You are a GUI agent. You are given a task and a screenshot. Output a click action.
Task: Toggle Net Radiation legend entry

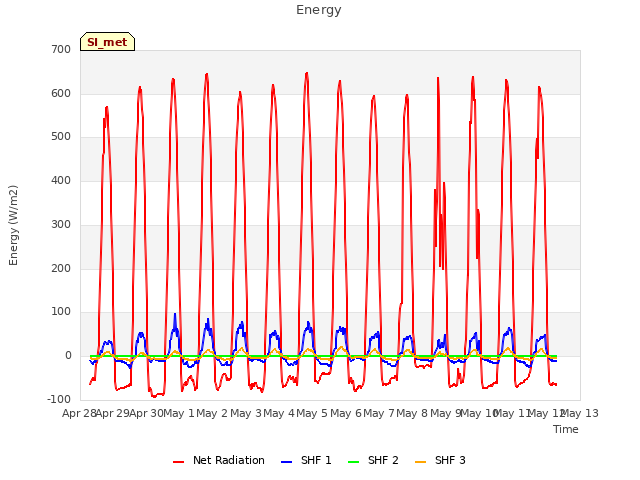tap(219, 460)
